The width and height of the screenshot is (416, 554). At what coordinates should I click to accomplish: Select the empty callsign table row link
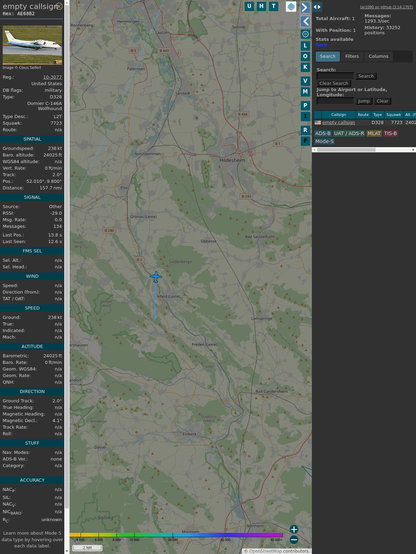[338, 123]
